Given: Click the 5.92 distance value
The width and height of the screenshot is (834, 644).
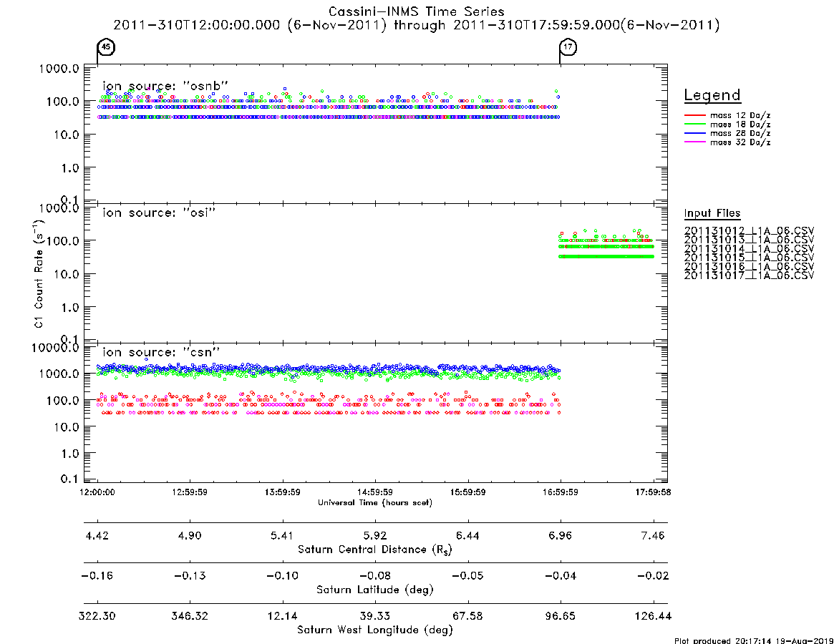Looking at the screenshot, I should tap(375, 535).
